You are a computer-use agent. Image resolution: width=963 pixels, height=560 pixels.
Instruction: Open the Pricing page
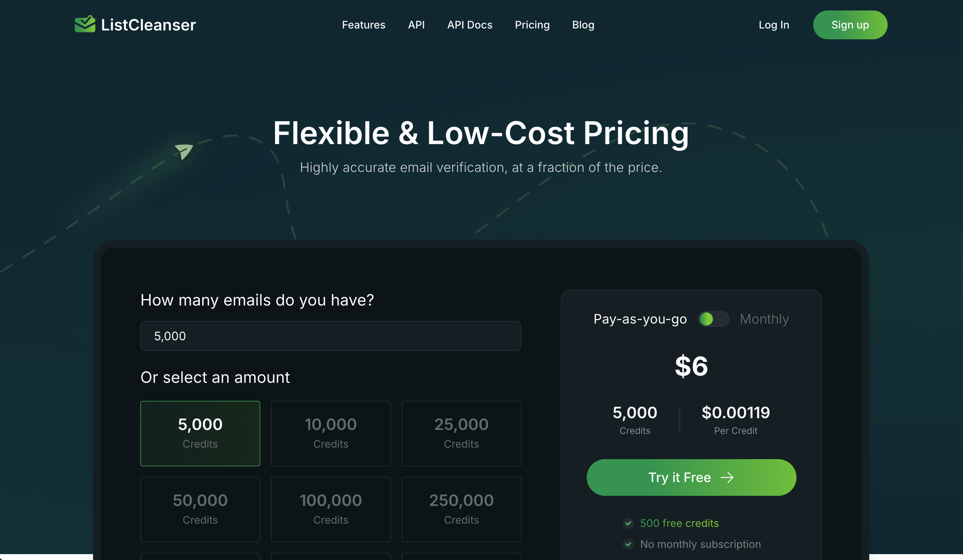pos(532,25)
